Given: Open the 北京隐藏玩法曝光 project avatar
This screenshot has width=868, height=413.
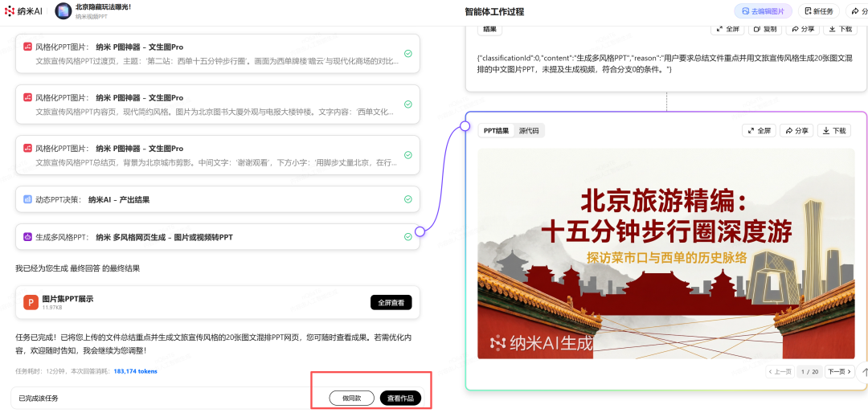Looking at the screenshot, I should pos(63,11).
